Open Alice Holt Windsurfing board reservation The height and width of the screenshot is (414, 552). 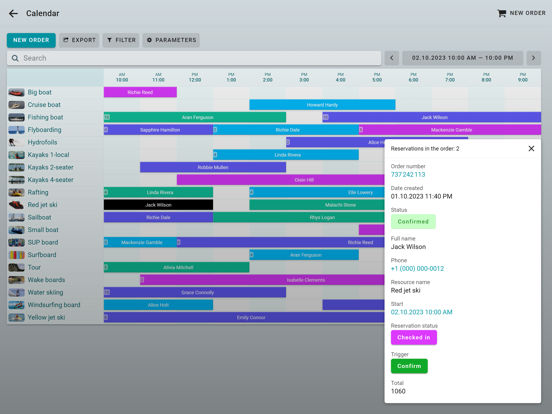[158, 305]
